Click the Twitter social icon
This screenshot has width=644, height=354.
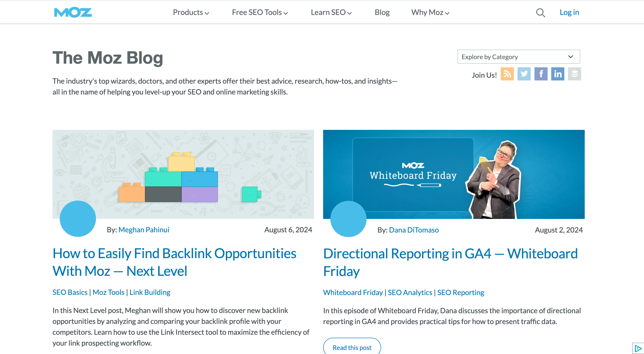[x=524, y=74]
